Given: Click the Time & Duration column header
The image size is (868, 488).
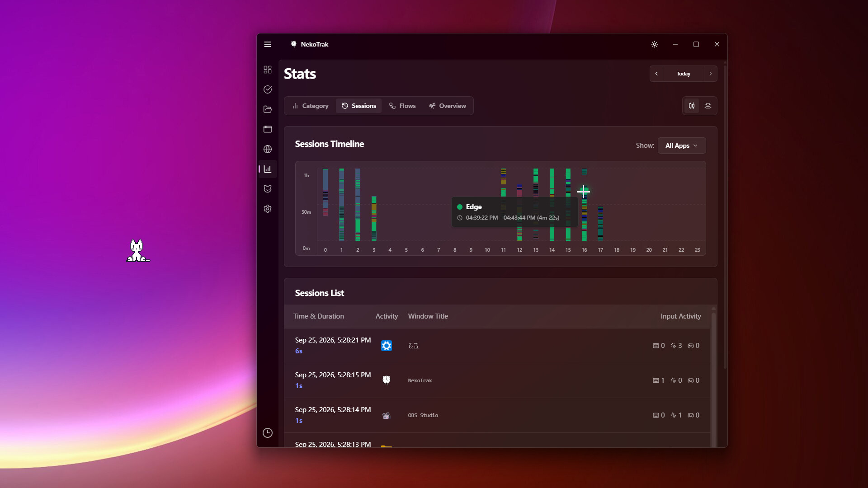Looking at the screenshot, I should pos(319,316).
